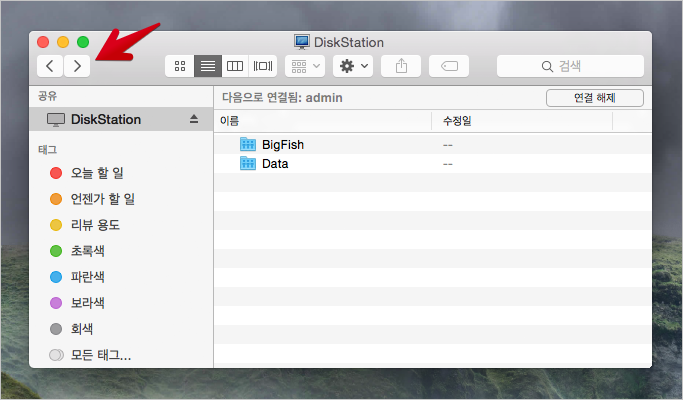Close the Finder window with red button
683x400 pixels.
click(43, 42)
